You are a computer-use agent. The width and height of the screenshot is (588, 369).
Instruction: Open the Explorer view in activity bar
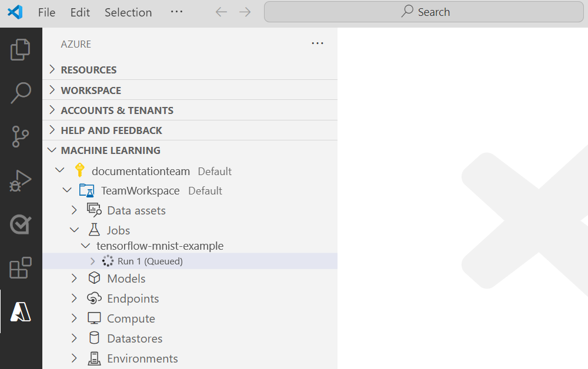(21, 50)
